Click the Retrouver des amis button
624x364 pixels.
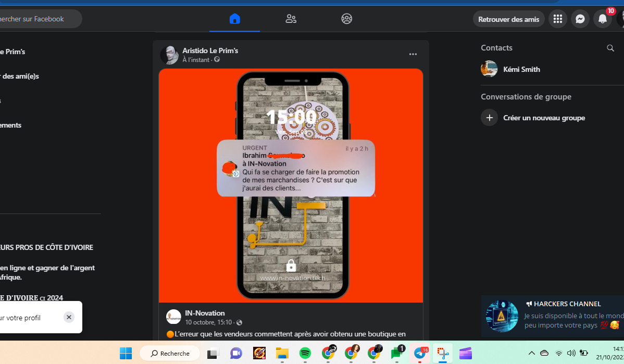click(508, 19)
